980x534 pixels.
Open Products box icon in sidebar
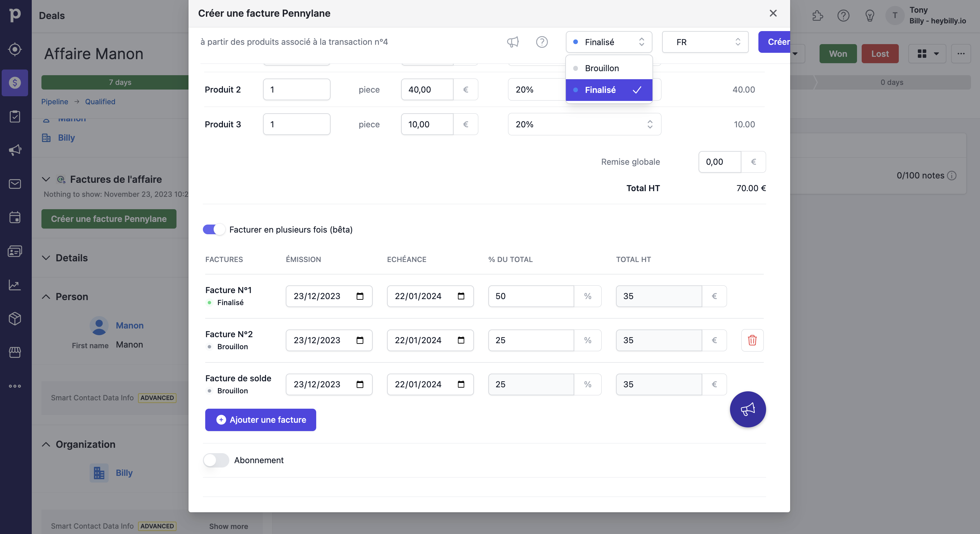[15, 318]
